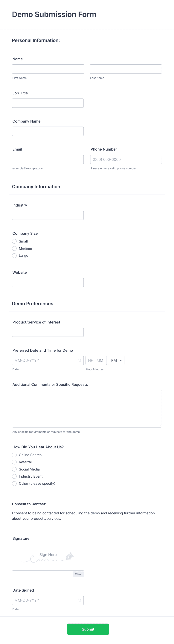The image size is (174, 644).
Task: Click the Website input field
Action: coord(48,282)
